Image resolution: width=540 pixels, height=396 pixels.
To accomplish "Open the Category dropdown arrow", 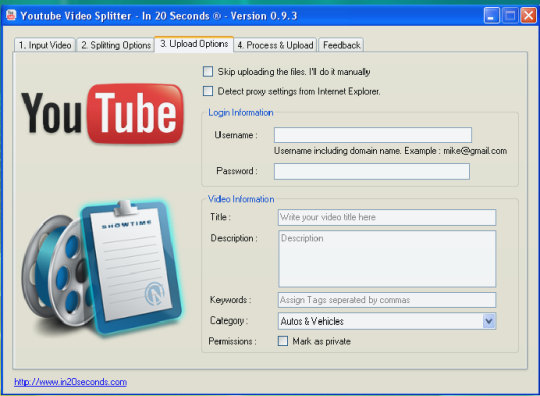I will point(489,321).
